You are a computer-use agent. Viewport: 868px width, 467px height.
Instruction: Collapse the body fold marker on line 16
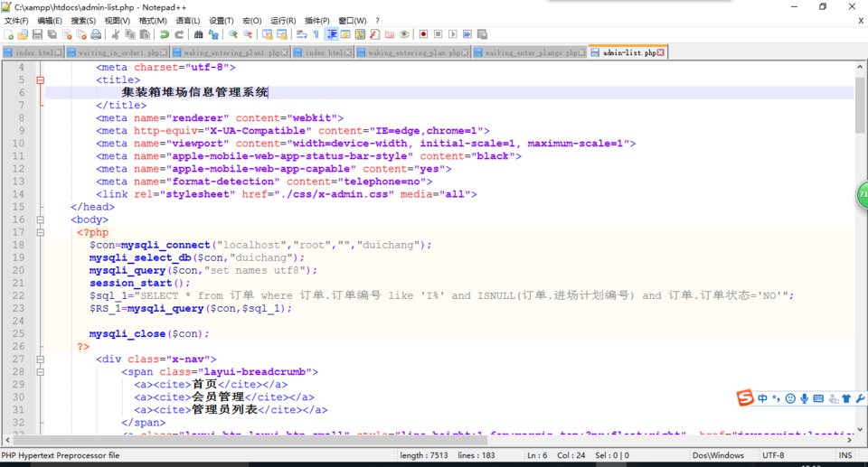tap(41, 219)
